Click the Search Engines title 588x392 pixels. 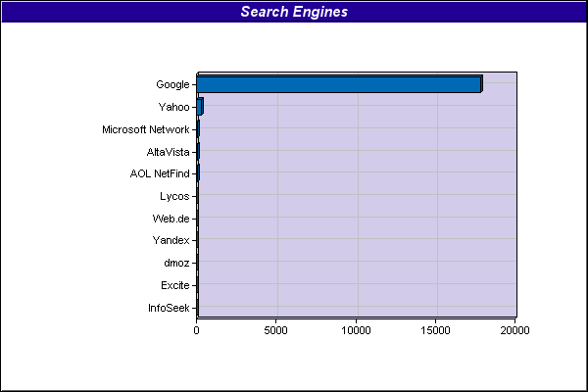tap(294, 12)
